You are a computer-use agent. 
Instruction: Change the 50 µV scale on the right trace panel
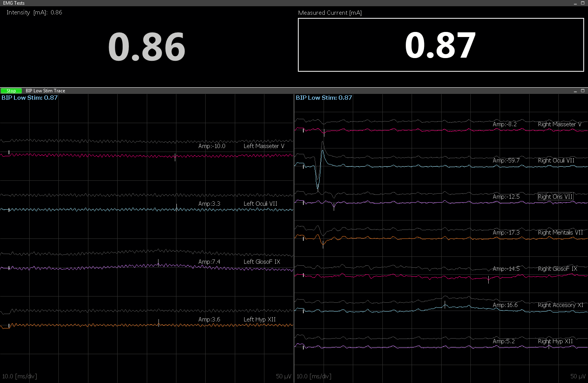click(x=577, y=376)
